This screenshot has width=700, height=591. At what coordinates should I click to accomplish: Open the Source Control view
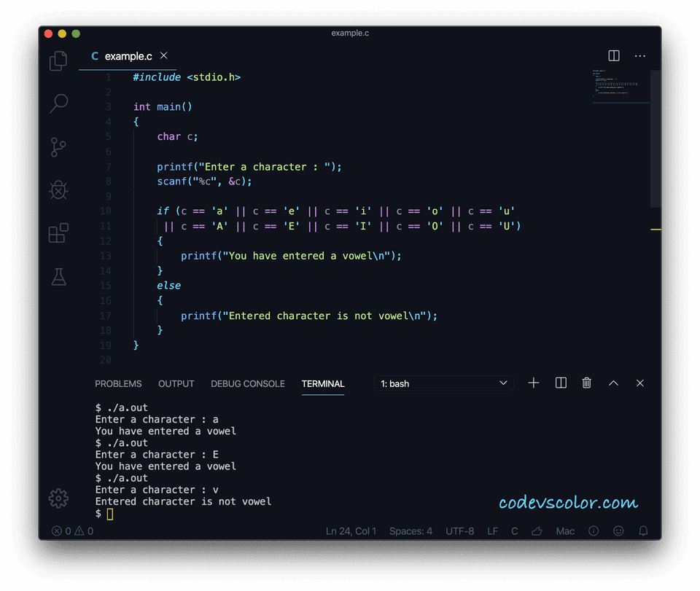58,146
